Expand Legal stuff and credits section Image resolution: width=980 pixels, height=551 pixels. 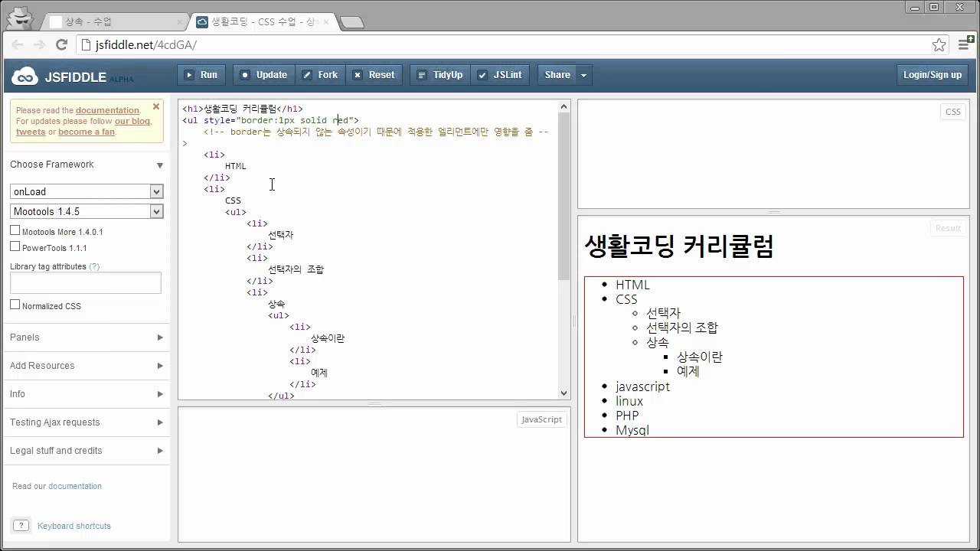87,451
